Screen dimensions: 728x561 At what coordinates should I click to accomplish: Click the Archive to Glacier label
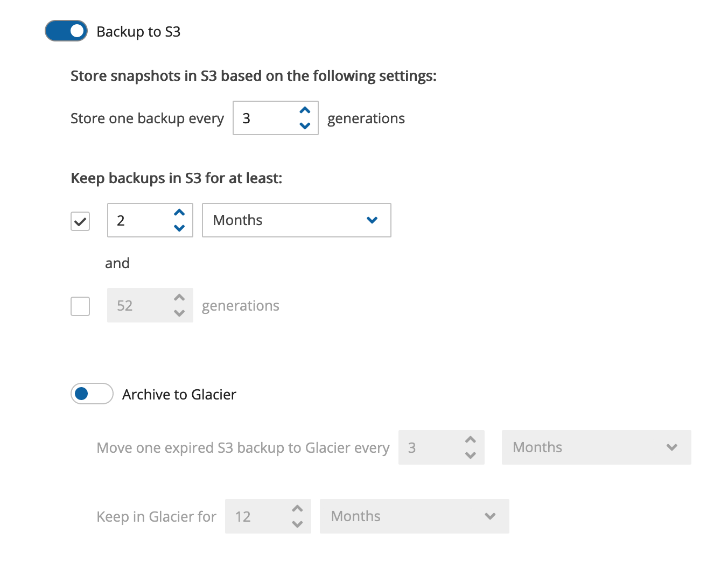coord(179,395)
